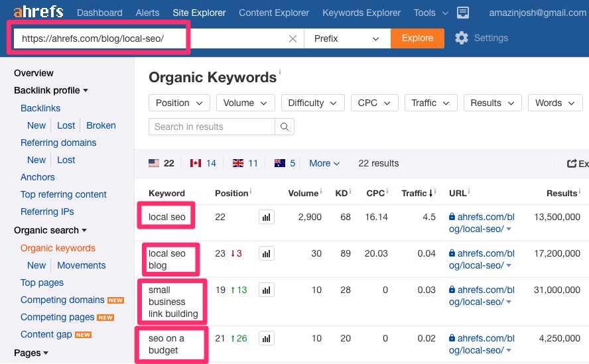This screenshot has width=589, height=364.
Task: Open Alerts in top navigation
Action: coord(147,13)
